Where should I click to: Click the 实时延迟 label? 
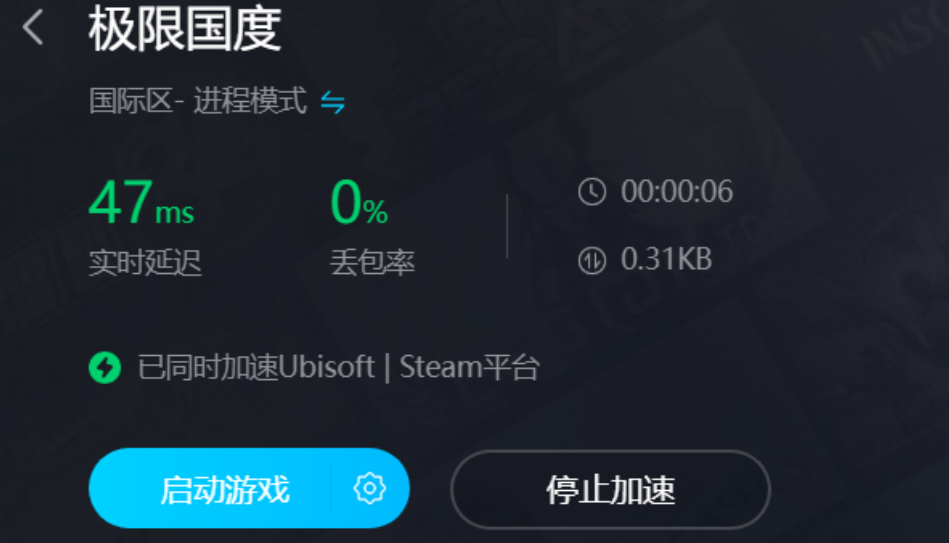pos(145,263)
